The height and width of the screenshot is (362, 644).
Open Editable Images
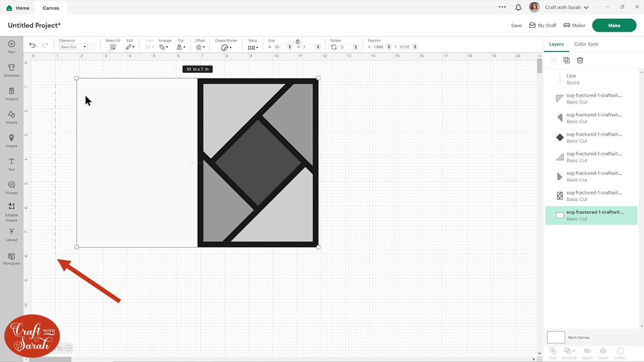[12, 212]
